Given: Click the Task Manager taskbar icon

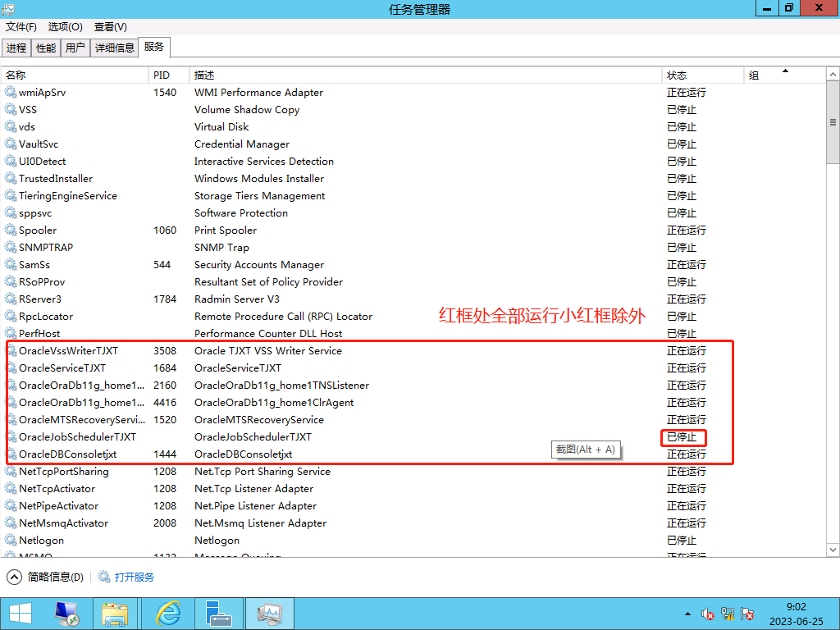Looking at the screenshot, I should (x=269, y=614).
